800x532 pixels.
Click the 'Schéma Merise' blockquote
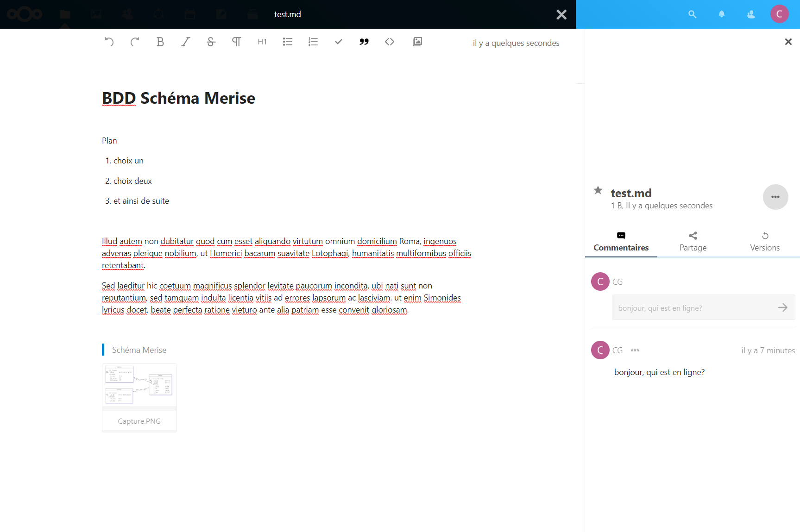[139, 350]
